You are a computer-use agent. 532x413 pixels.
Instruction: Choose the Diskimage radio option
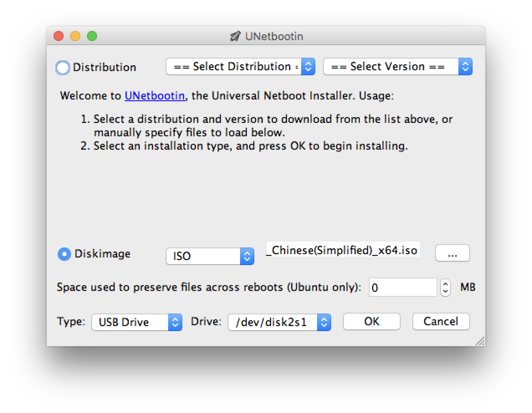(x=64, y=254)
